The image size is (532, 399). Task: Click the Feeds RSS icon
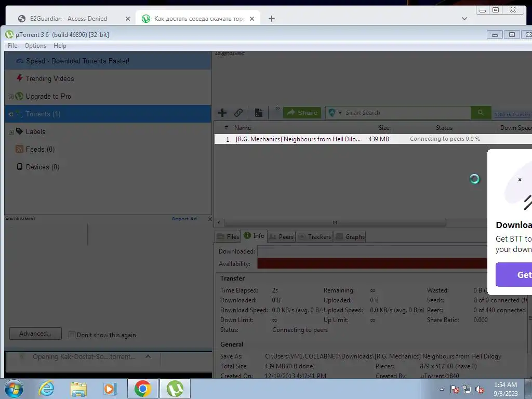coord(19,149)
